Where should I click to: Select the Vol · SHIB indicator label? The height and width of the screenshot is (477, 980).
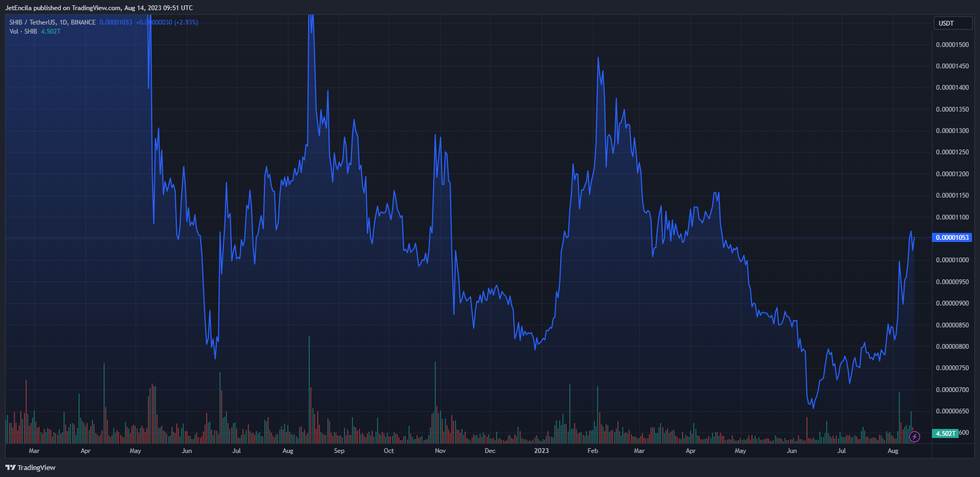(23, 32)
